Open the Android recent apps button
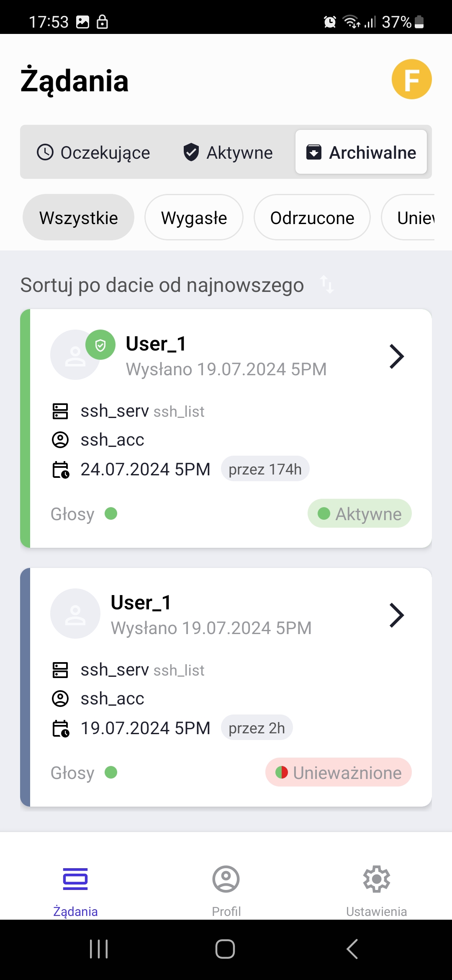The image size is (452, 980). tap(99, 949)
